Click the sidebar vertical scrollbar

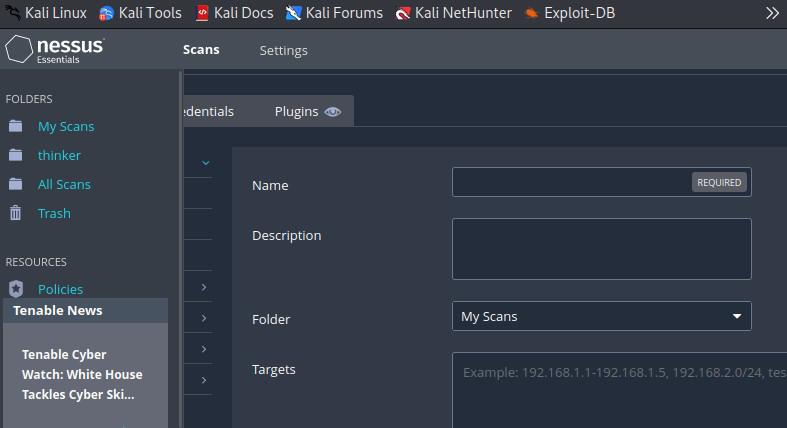point(181,248)
